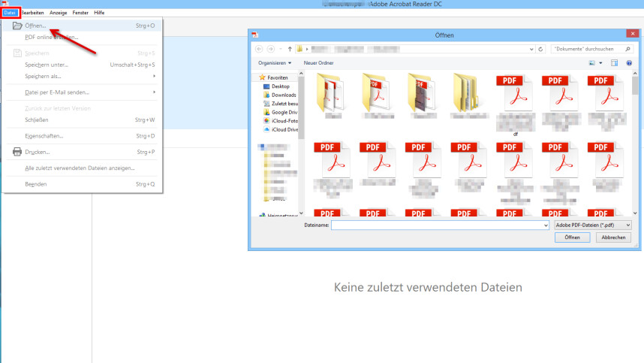Click the folder icon in the address bar
This screenshot has height=363, width=644.
(299, 49)
